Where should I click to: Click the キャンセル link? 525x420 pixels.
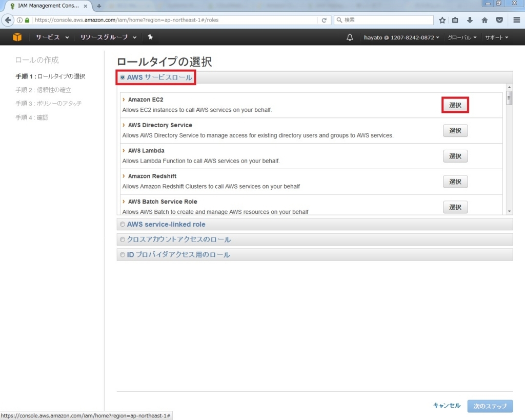447,406
